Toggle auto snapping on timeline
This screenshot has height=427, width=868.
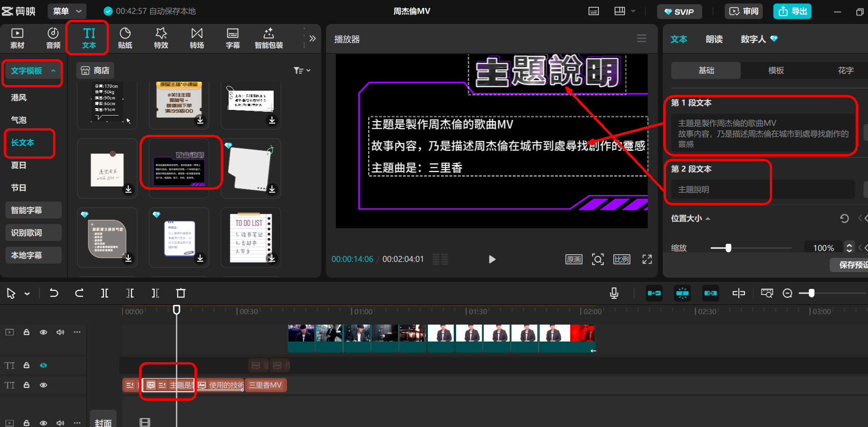(682, 293)
